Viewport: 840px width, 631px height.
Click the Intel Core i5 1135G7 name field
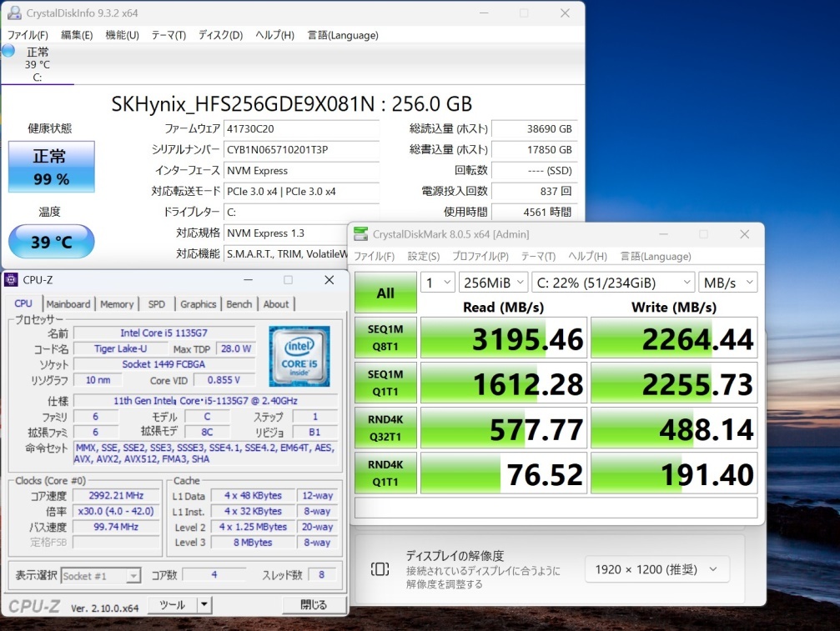164,333
